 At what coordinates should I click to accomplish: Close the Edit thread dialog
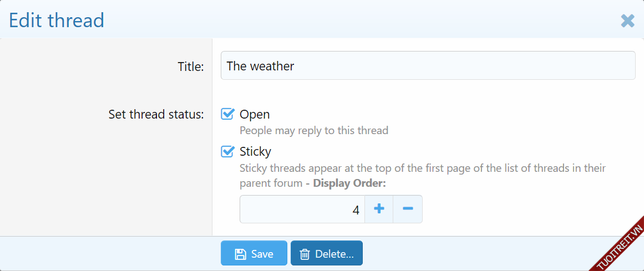[x=627, y=21]
